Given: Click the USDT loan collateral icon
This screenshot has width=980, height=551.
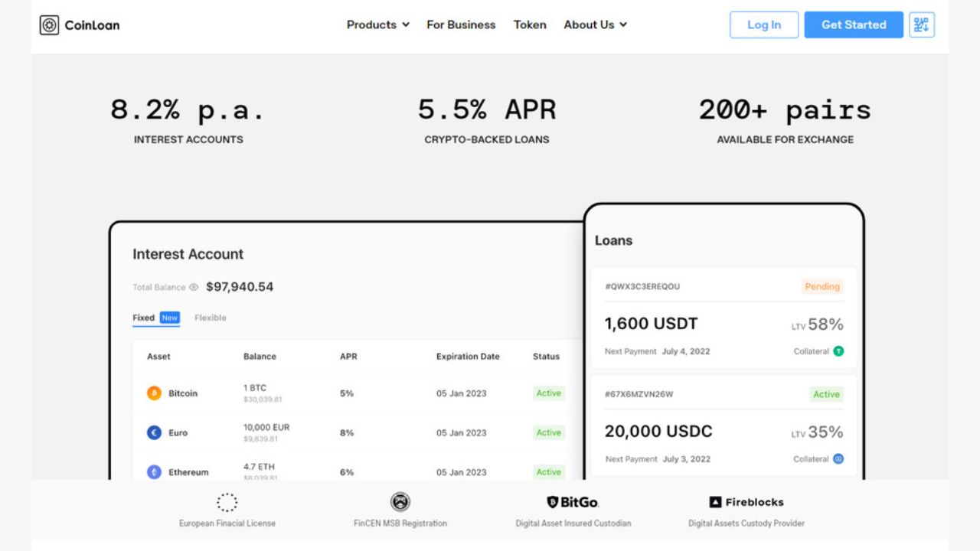Looking at the screenshot, I should click(838, 351).
